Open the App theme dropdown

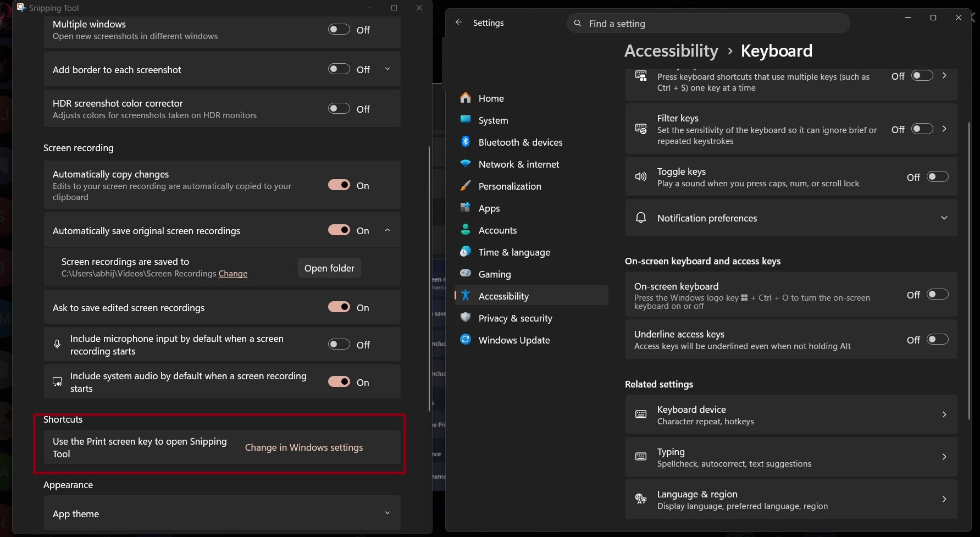(x=387, y=513)
